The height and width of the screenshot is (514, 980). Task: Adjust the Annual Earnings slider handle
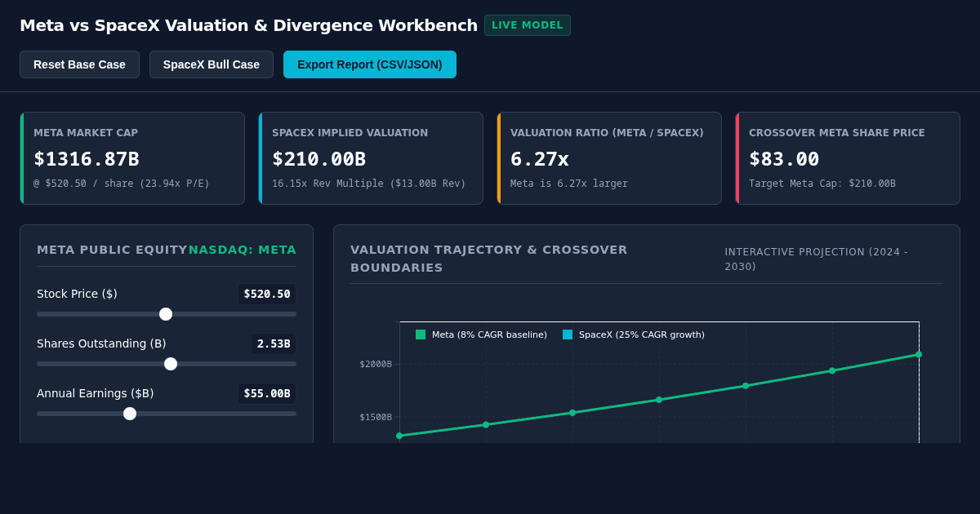point(130,414)
